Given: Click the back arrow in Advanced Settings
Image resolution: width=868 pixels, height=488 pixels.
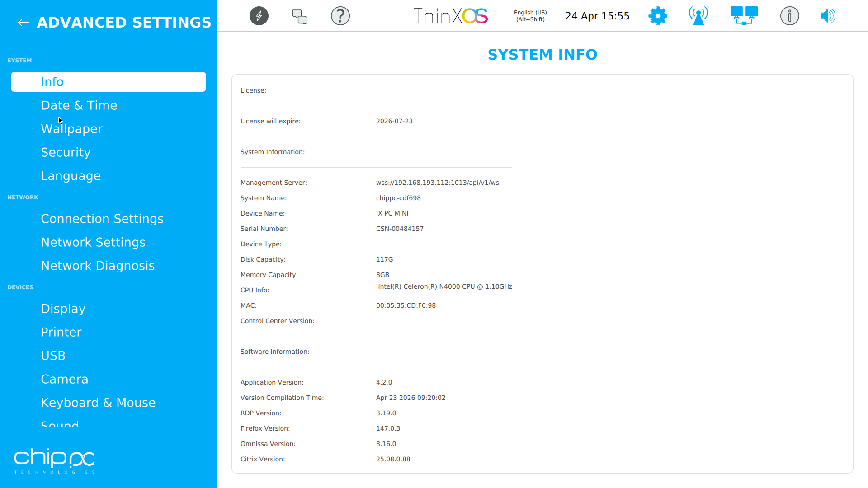Looking at the screenshot, I should click(x=23, y=23).
